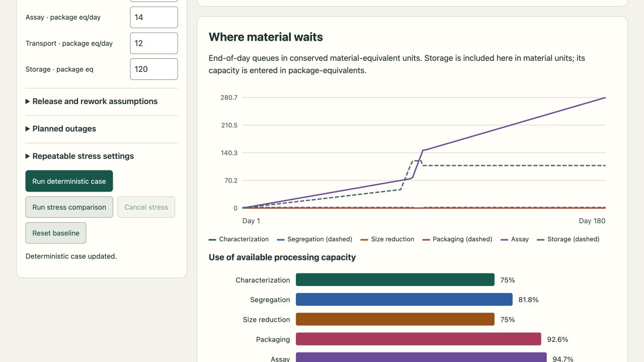This screenshot has width=644, height=362.
Task: Click the 'Where material waits' heading
Action: tap(266, 37)
